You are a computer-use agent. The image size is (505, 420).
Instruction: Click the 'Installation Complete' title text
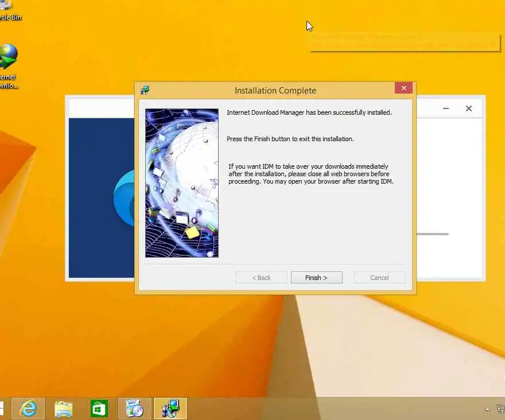(275, 91)
